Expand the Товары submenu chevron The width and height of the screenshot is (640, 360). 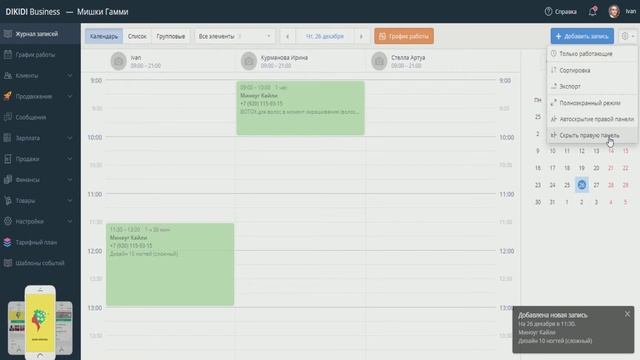(70, 200)
